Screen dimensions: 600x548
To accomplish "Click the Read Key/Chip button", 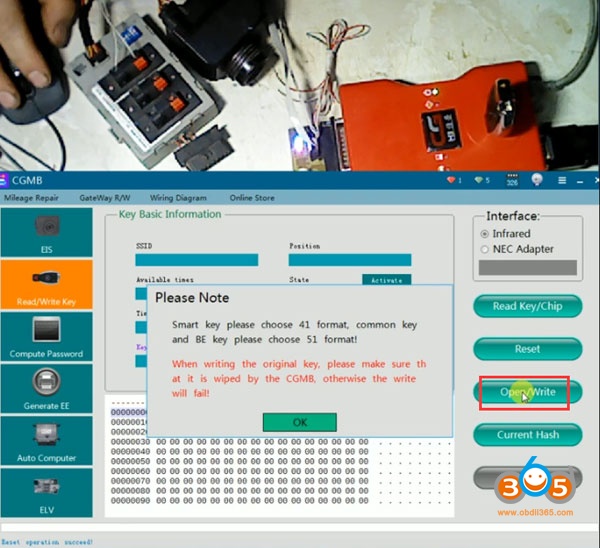I will tap(528, 306).
